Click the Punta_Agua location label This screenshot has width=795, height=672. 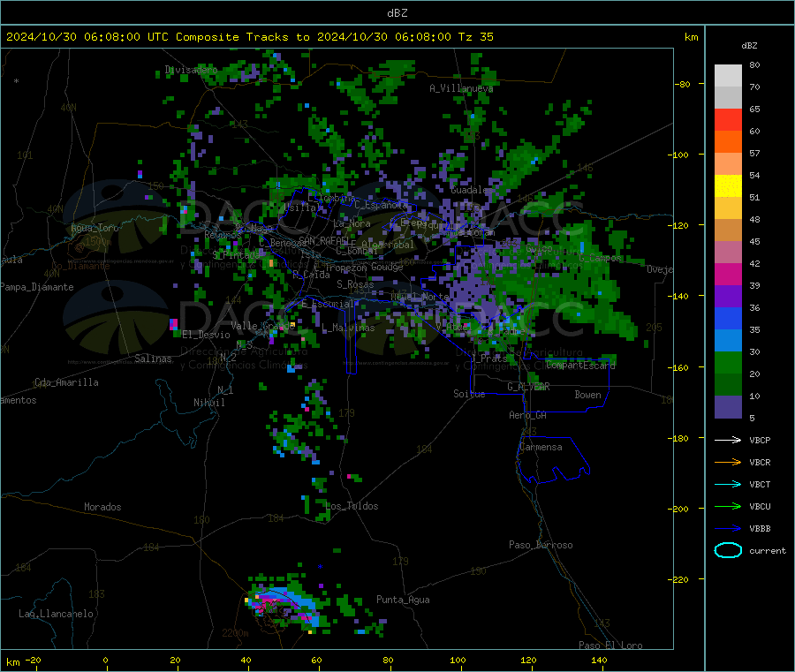click(x=403, y=600)
